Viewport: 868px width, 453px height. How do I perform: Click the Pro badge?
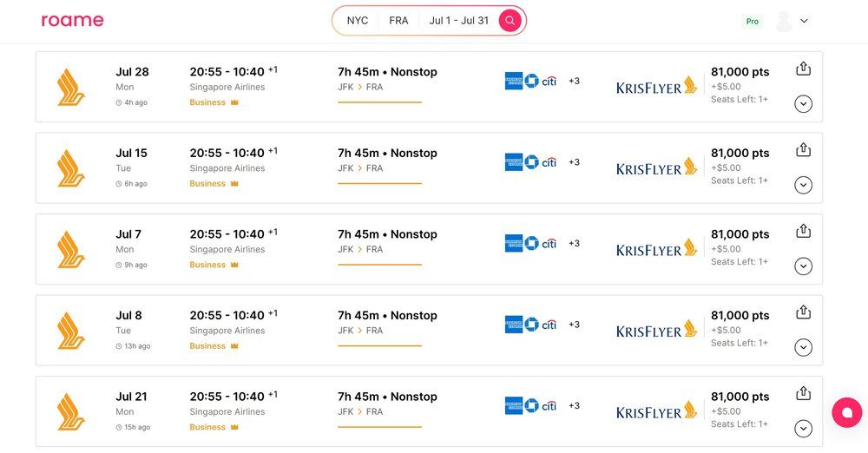coord(752,21)
